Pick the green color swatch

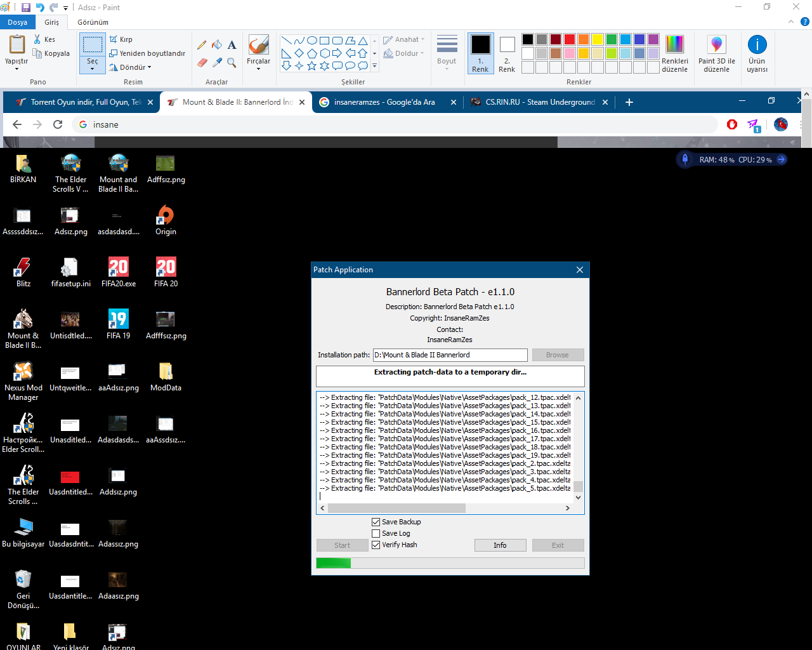[612, 39]
